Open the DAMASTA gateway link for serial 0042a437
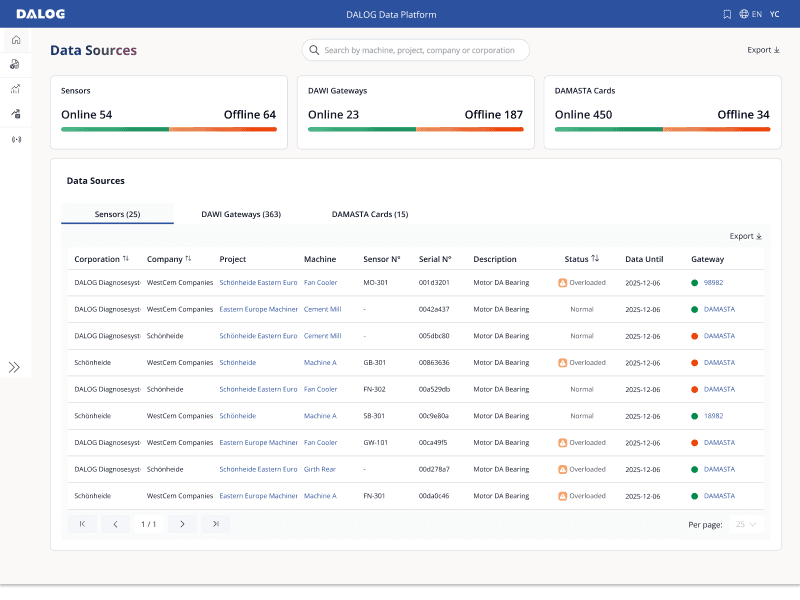Viewport: 800px width, 600px height. click(x=719, y=309)
